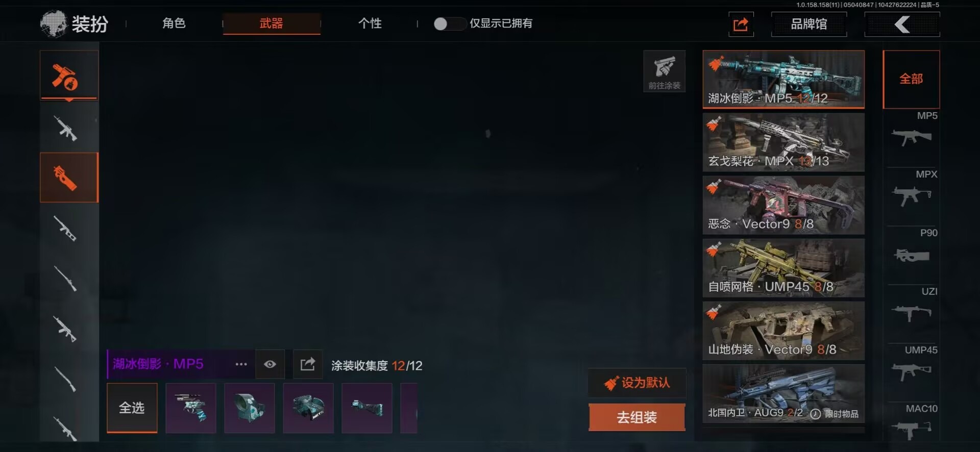The image size is (980, 452).
Task: Select the 全部 all-weapons filter
Action: [911, 79]
